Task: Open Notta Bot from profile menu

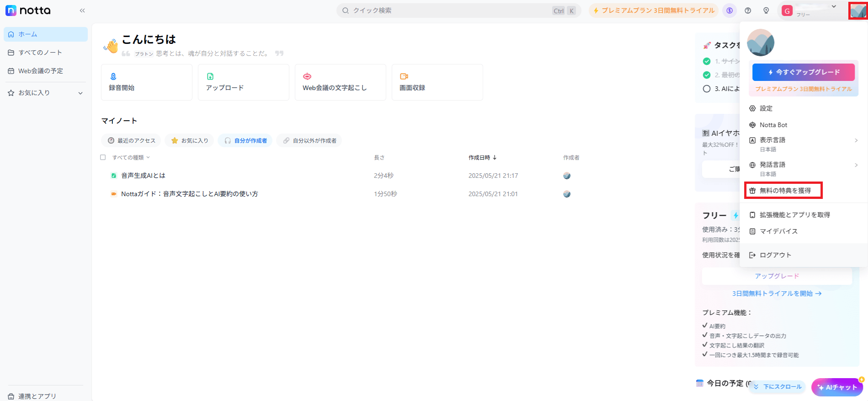Action: tap(804, 125)
